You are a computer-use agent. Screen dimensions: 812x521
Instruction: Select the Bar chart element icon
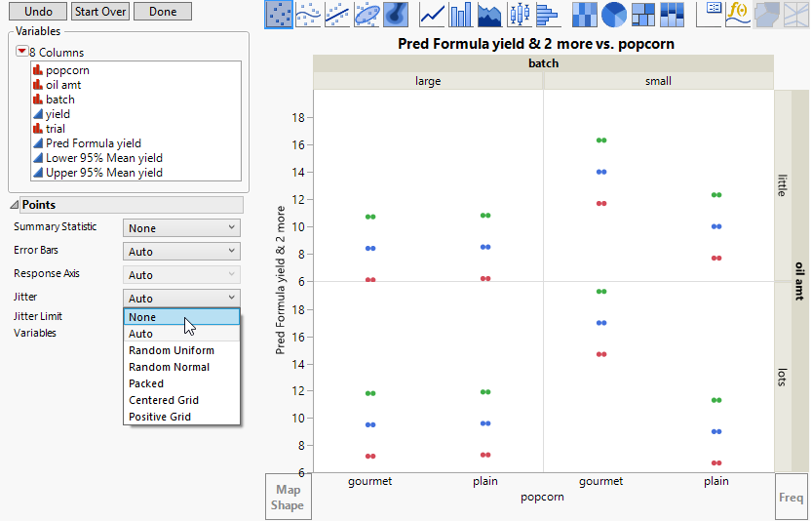(460, 14)
